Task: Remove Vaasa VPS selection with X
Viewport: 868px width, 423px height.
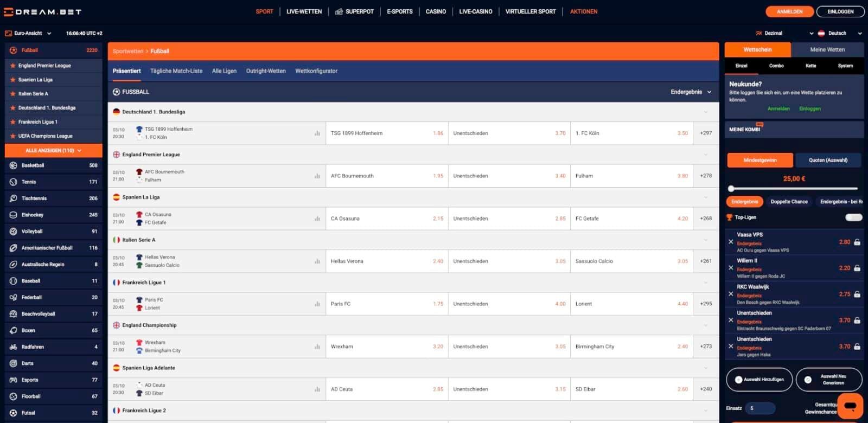Action: [x=731, y=242]
